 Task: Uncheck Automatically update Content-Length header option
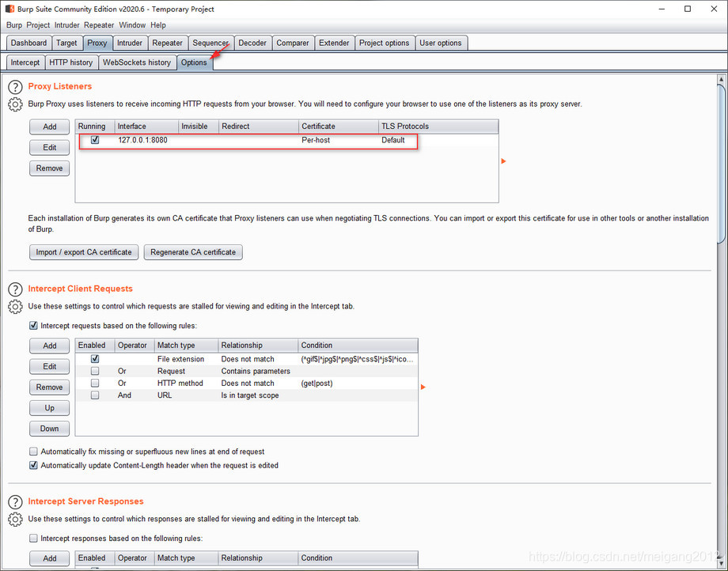tap(33, 465)
